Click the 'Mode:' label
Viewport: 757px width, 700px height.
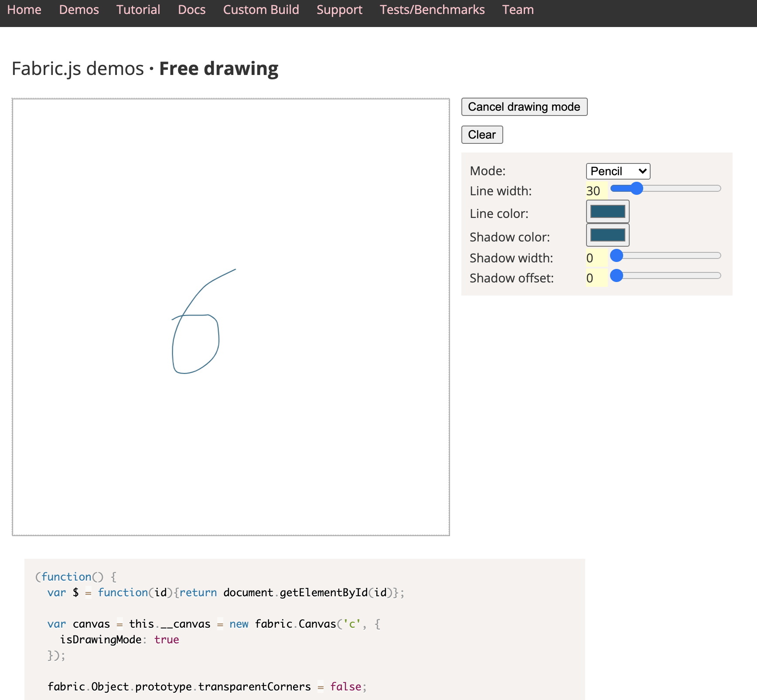[488, 171]
